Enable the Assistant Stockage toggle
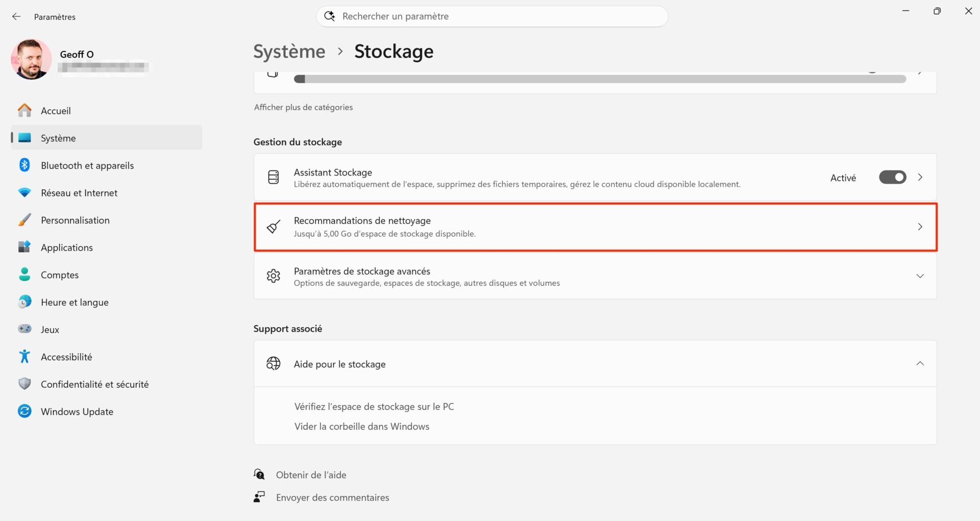980x521 pixels. (892, 177)
